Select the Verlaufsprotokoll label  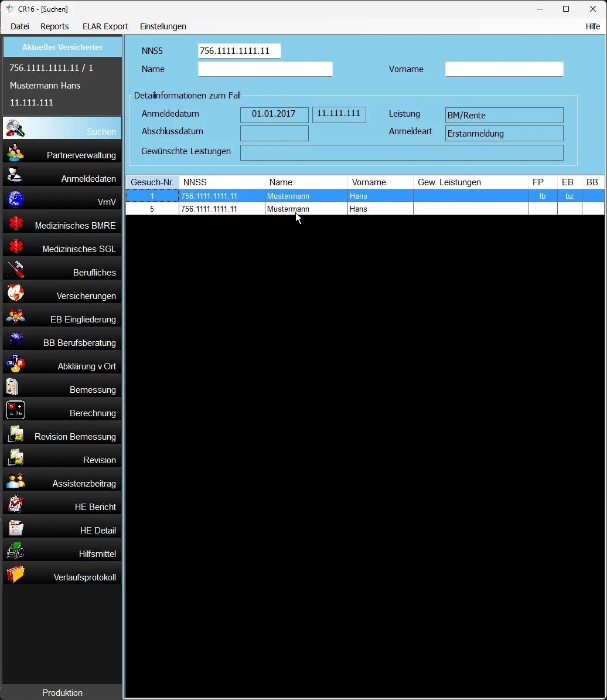click(85, 577)
